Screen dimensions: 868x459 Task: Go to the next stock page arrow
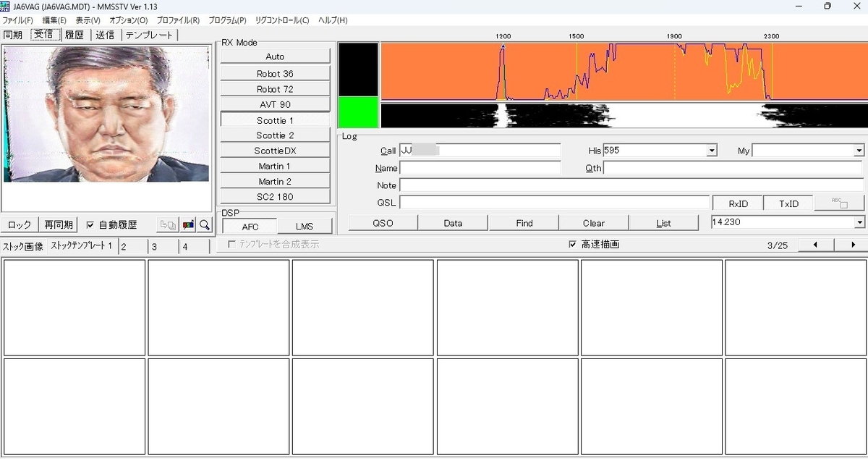click(x=854, y=245)
